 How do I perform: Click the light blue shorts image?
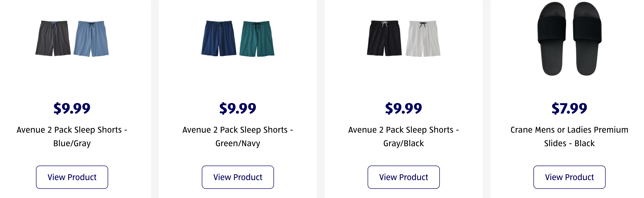click(91, 38)
